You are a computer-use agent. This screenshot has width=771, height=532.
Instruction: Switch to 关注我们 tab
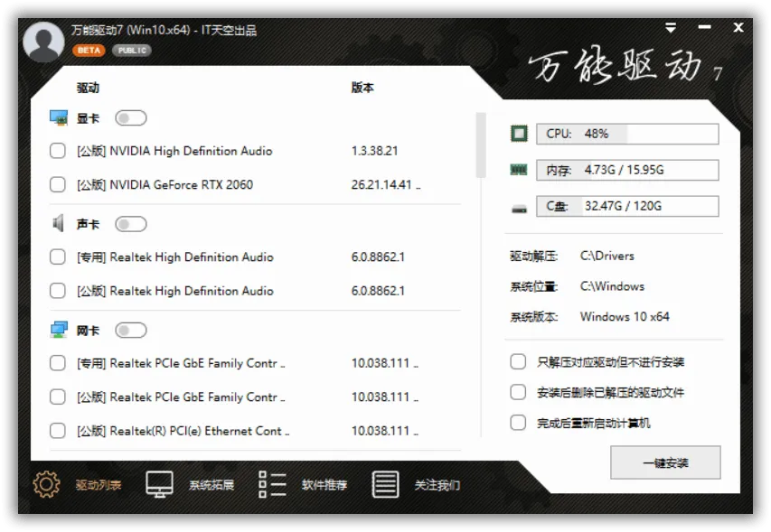(x=437, y=485)
